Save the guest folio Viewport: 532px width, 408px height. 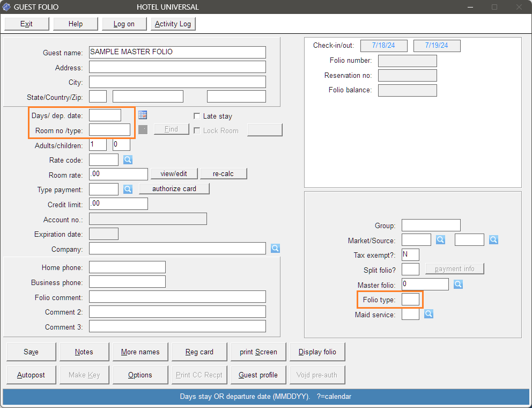coord(31,352)
